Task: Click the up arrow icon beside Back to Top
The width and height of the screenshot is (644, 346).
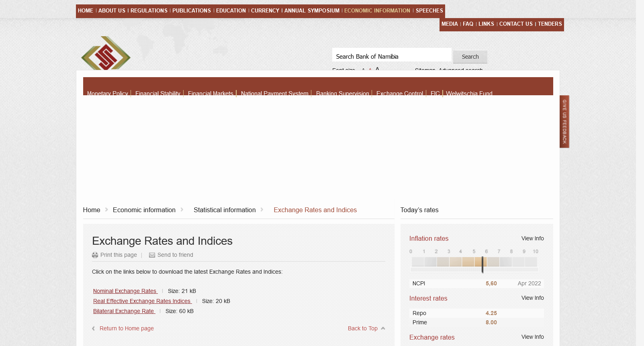Action: tap(383, 328)
